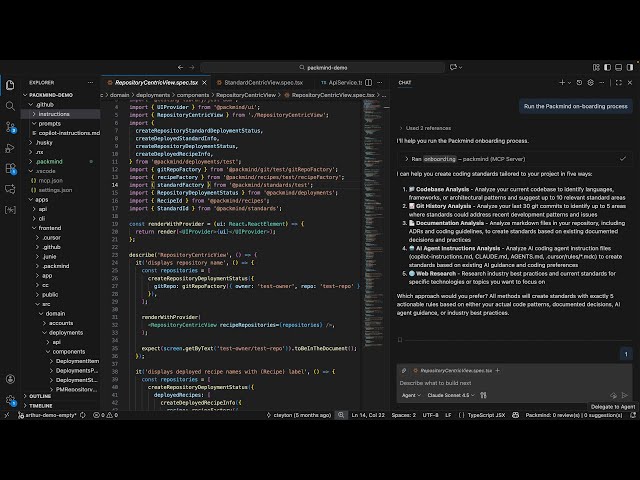The height and width of the screenshot is (480, 640).
Task: Switch to StandardCentricView.spec.tsx tab
Action: [264, 82]
